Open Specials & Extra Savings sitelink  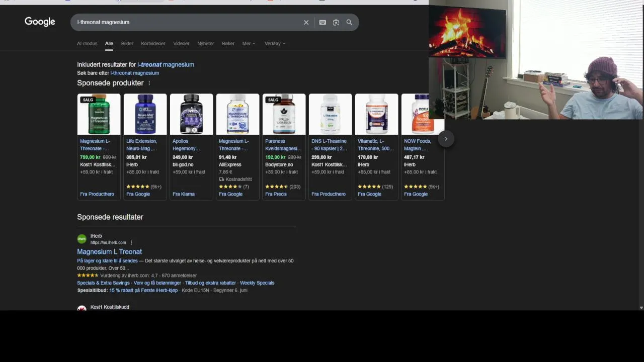pos(103,283)
